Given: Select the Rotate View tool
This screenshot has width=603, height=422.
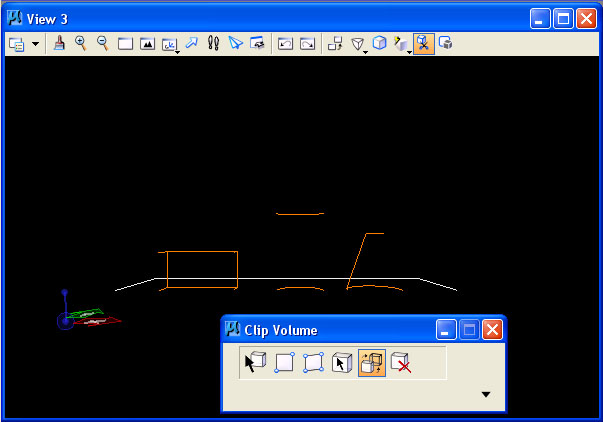Looking at the screenshot, I should coord(168,45).
